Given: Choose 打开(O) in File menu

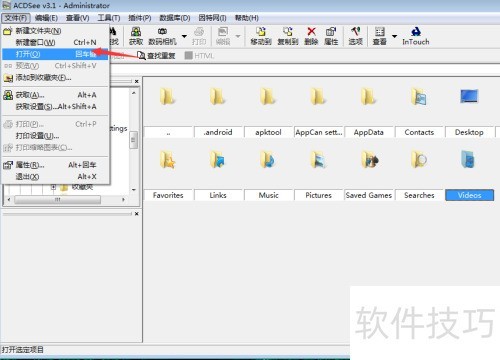Looking at the screenshot, I should click(55, 54).
